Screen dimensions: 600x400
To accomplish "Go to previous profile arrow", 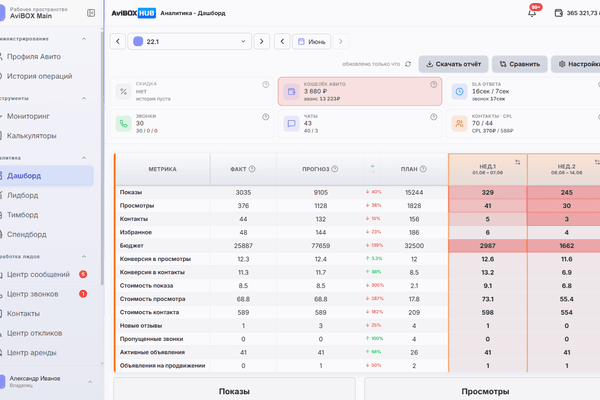I will 118,41.
